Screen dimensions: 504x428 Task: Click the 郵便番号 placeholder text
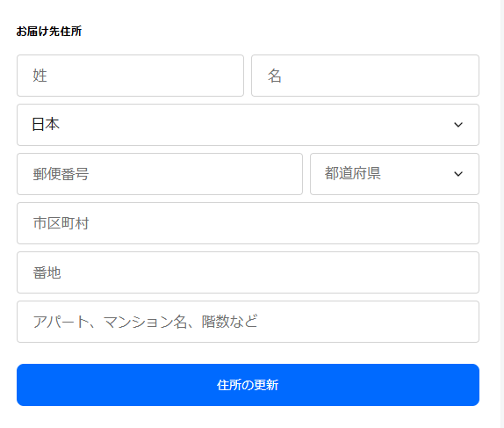tap(61, 174)
